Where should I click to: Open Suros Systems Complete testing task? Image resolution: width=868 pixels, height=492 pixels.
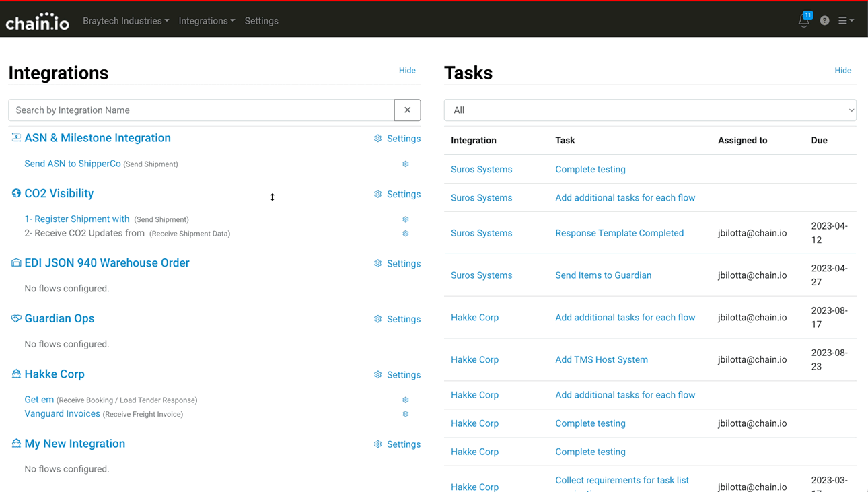tap(590, 170)
